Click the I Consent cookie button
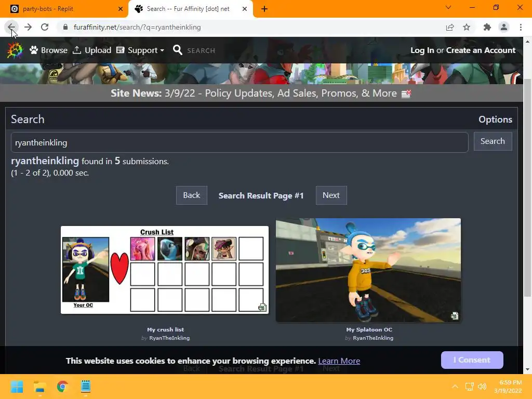This screenshot has width=532, height=399. click(472, 360)
